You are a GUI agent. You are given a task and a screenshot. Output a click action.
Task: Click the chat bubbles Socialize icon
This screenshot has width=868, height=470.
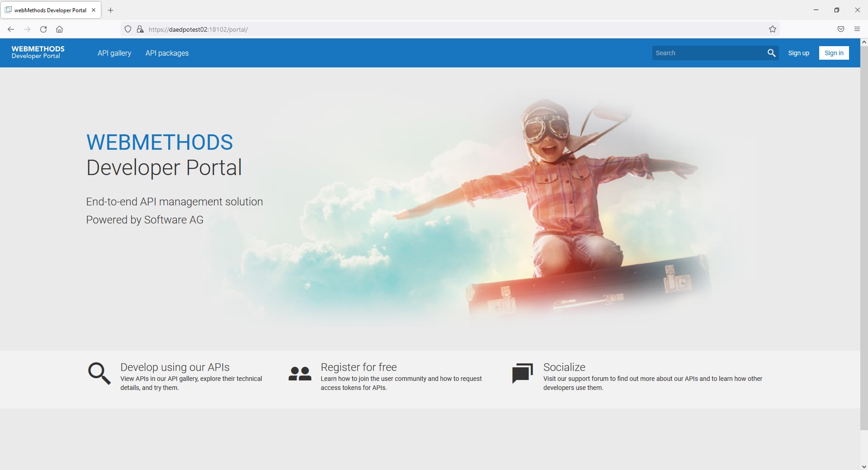pos(522,373)
